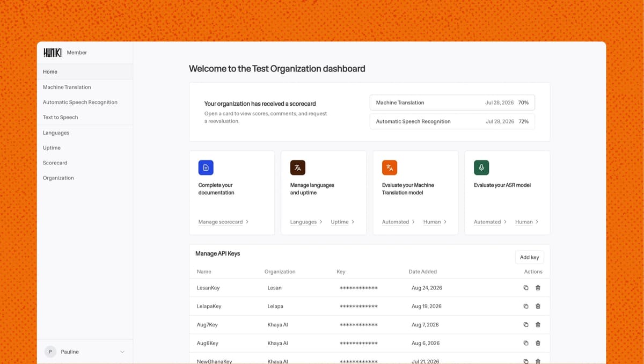644x364 pixels.
Task: Open Automatic Speech Recognition in the sidebar
Action: 85,102
